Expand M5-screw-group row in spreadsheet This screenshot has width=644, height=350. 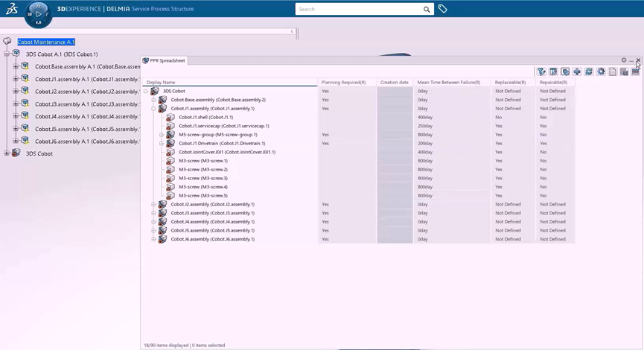(162, 135)
